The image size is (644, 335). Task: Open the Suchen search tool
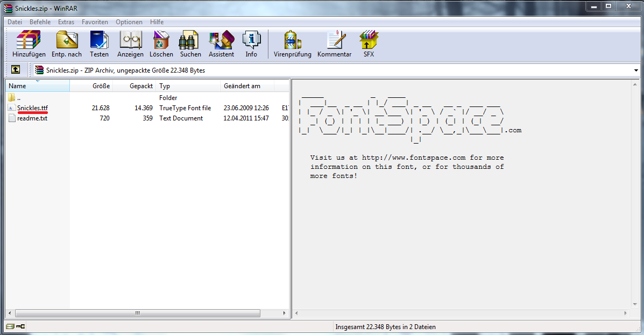pyautogui.click(x=190, y=44)
